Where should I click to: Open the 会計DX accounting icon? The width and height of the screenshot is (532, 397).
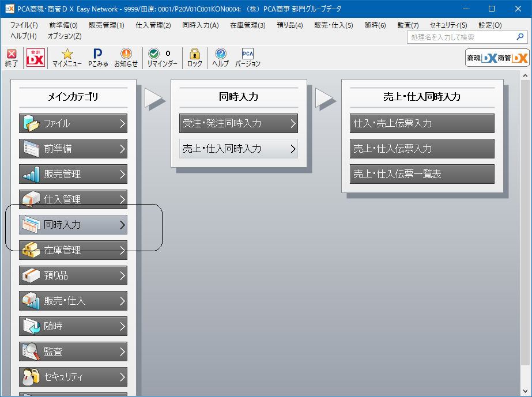[x=36, y=58]
